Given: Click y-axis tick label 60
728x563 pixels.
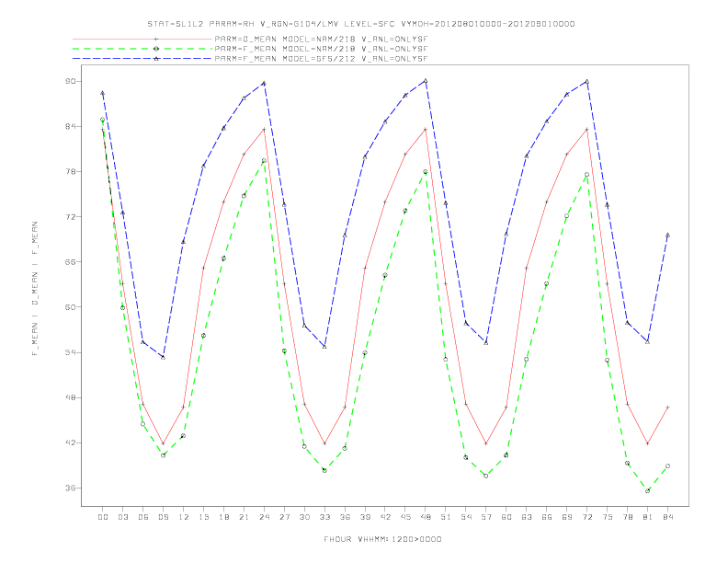Looking at the screenshot, I should (71, 307).
